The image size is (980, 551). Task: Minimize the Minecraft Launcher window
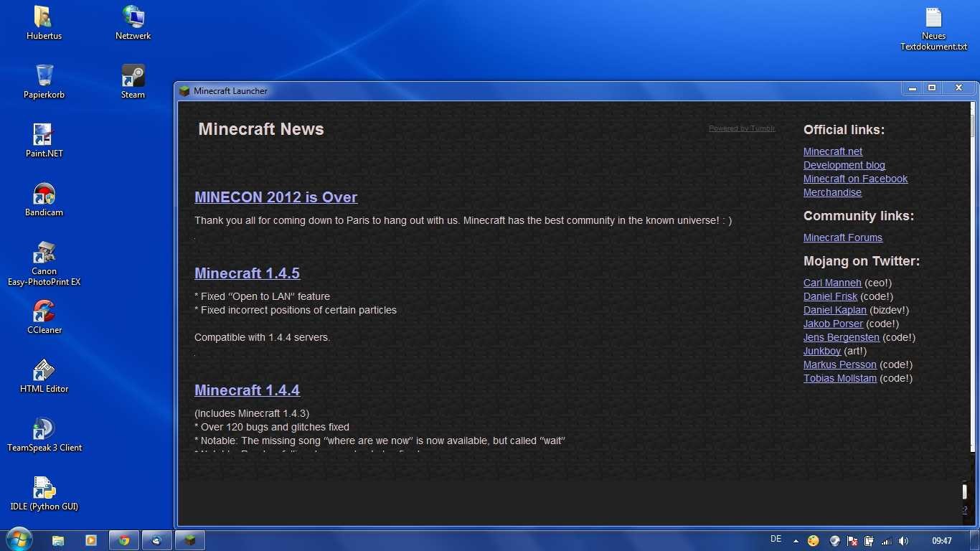[912, 88]
